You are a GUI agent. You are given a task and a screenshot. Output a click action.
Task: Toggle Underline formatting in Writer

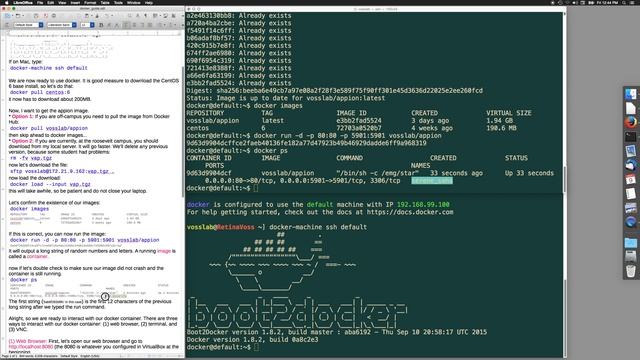(x=117, y=25)
